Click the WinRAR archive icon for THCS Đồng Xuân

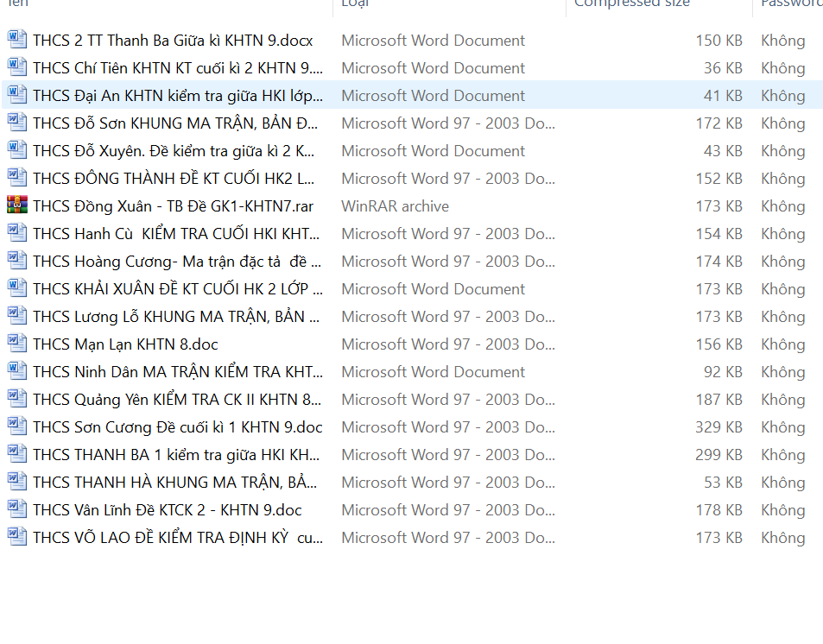click(x=17, y=206)
